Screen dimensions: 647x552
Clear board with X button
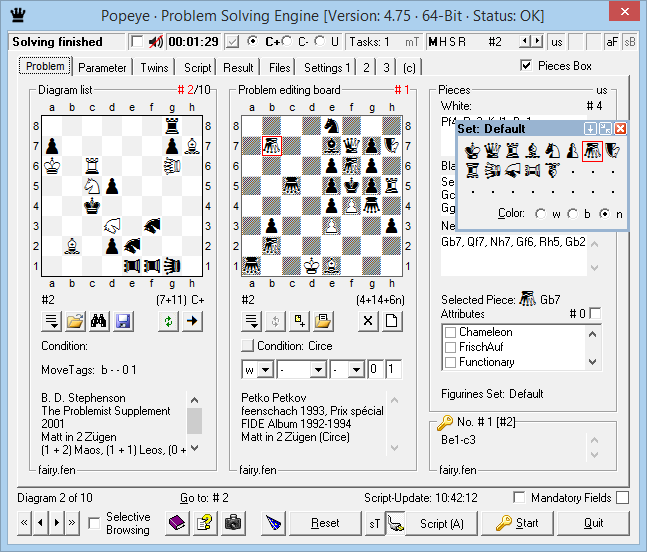[x=368, y=321]
